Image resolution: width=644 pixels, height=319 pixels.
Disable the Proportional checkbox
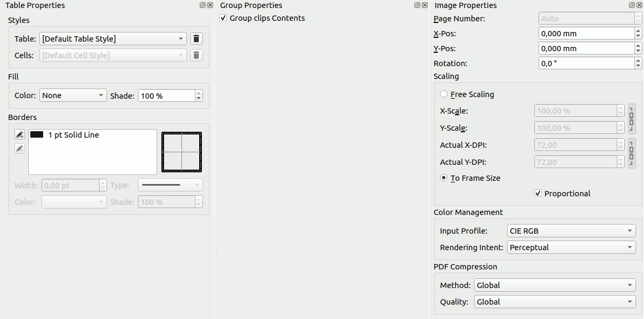click(538, 194)
